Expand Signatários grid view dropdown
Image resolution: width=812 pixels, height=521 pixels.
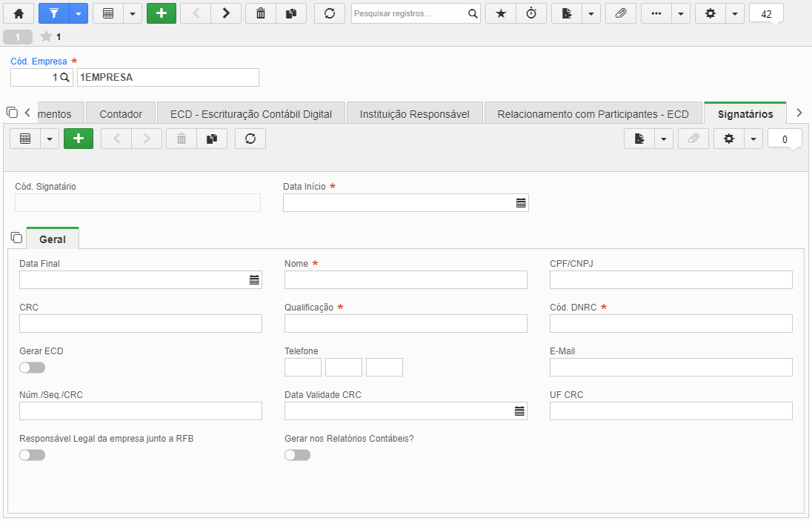50,139
